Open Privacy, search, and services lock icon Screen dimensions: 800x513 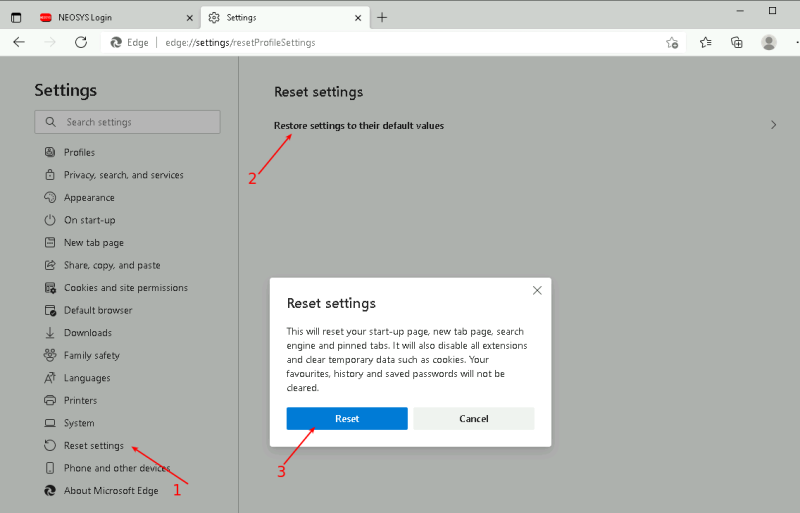pos(50,175)
